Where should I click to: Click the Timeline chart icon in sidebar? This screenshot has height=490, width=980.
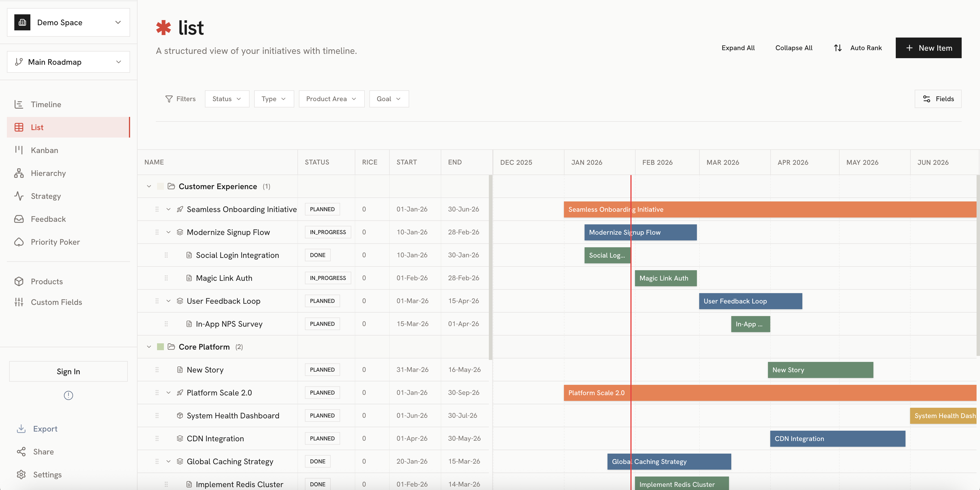[19, 104]
